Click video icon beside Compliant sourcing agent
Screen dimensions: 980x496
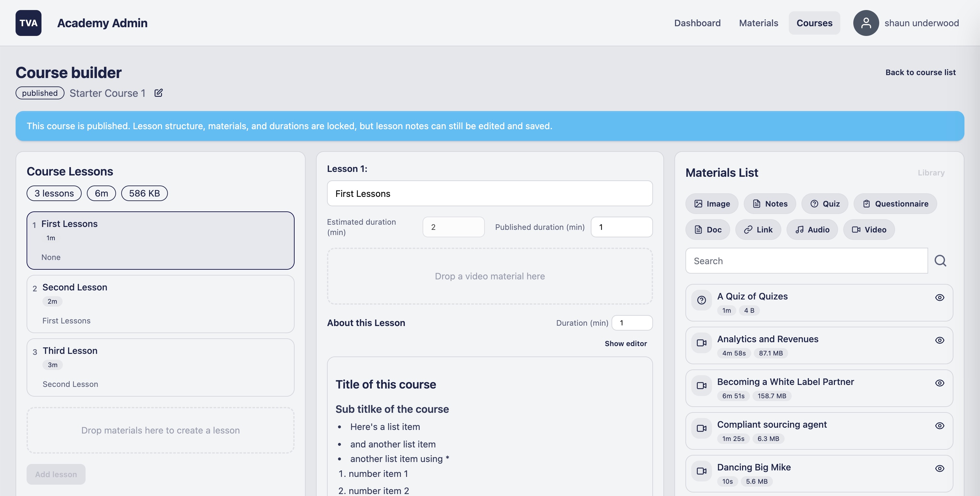tap(702, 428)
